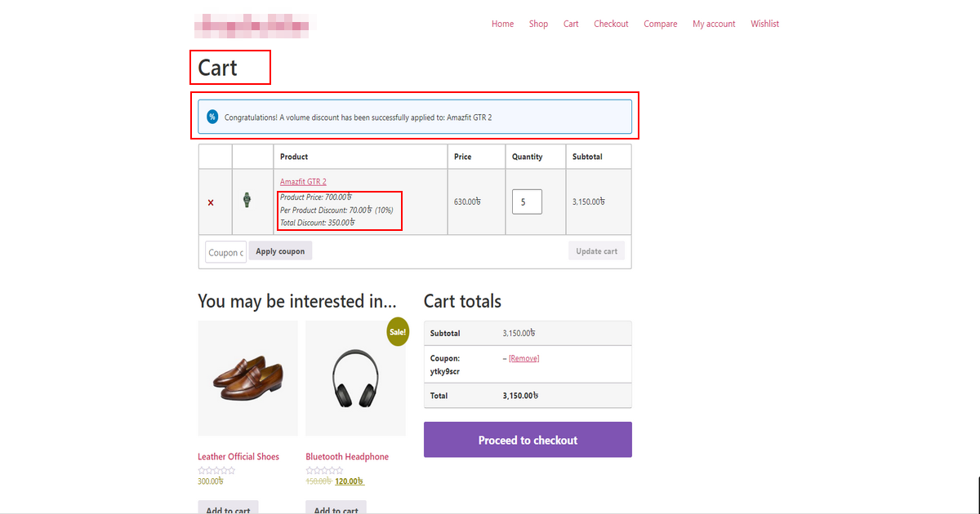Rate Leather Official Shoes star rating
Viewport: 980px width, 514px height.
216,471
